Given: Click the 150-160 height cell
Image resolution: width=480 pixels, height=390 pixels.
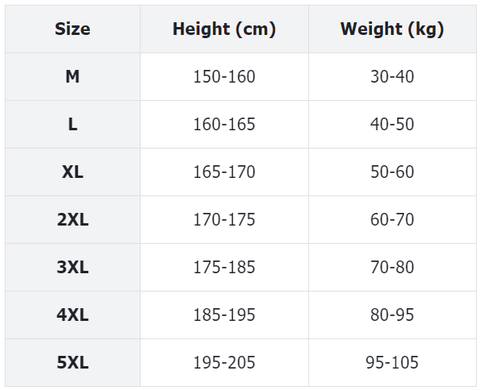Looking at the screenshot, I should 224,77.
